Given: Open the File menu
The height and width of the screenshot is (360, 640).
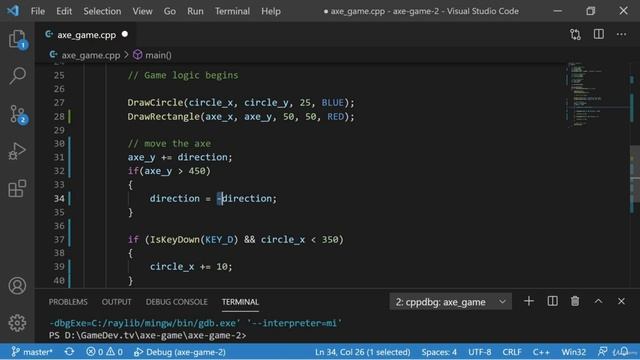Looking at the screenshot, I should click(x=38, y=11).
